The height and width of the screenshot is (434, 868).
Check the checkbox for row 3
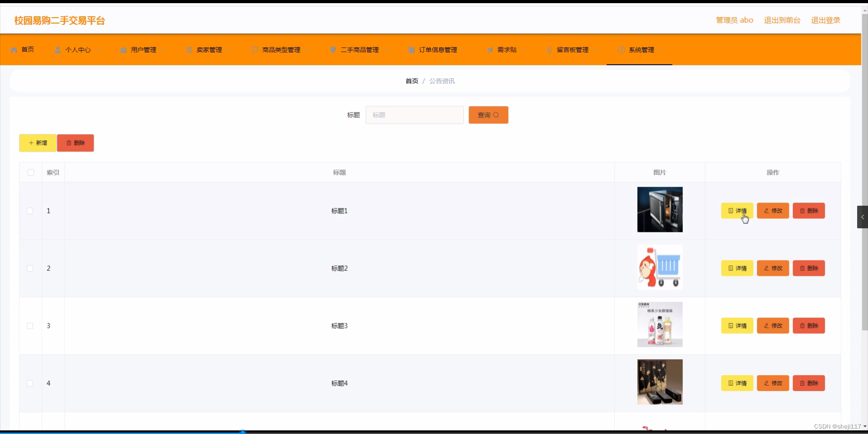[30, 325]
